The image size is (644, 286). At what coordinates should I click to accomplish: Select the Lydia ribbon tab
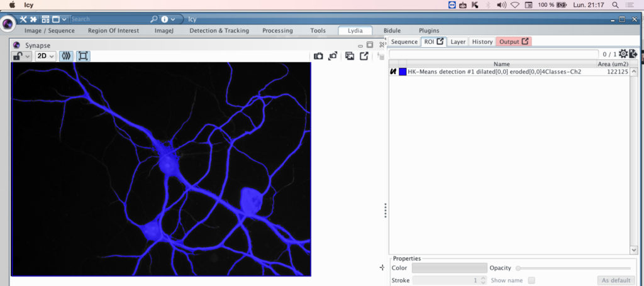(x=355, y=30)
